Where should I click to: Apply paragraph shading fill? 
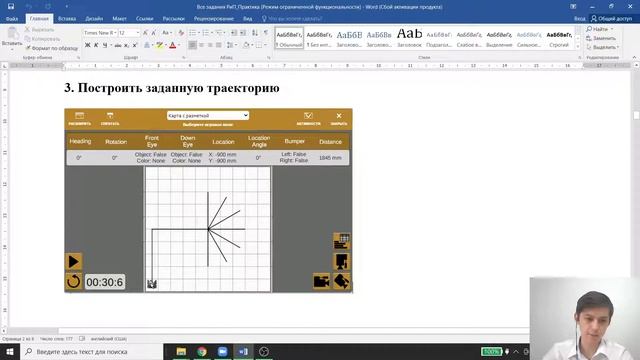[246, 45]
